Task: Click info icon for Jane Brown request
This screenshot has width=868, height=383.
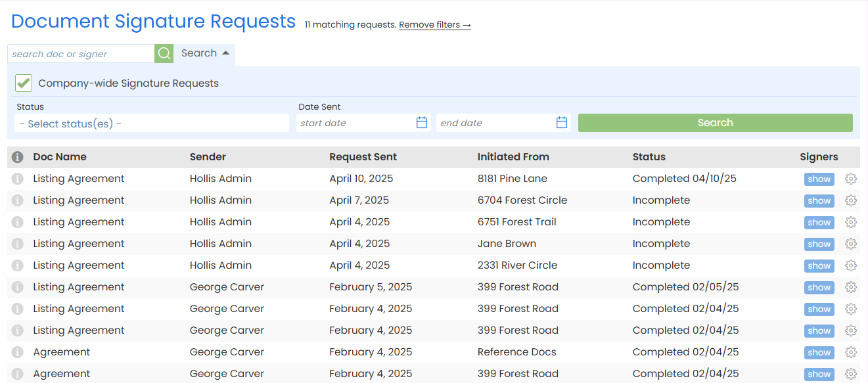Action: pyautogui.click(x=18, y=244)
